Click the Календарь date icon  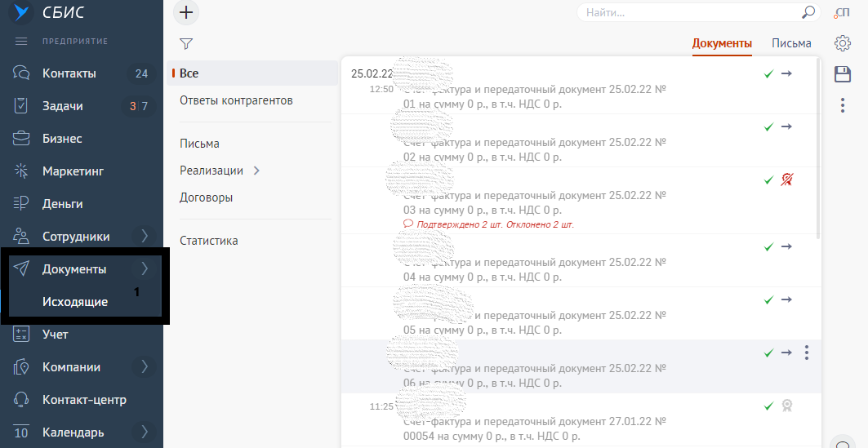pyautogui.click(x=21, y=432)
